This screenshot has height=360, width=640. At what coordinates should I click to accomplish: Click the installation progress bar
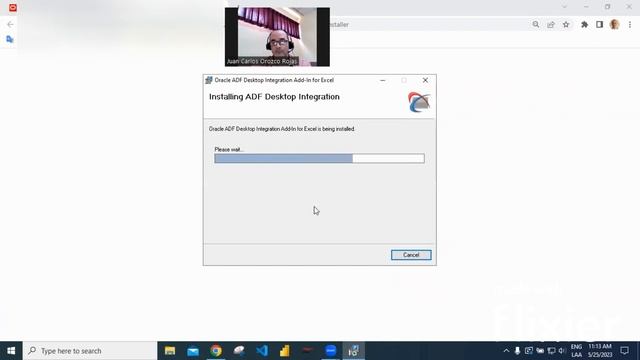[319, 158]
